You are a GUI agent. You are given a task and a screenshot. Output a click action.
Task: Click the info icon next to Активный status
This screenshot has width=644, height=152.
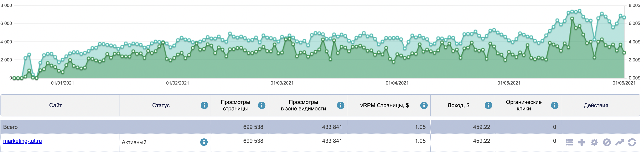point(204,142)
